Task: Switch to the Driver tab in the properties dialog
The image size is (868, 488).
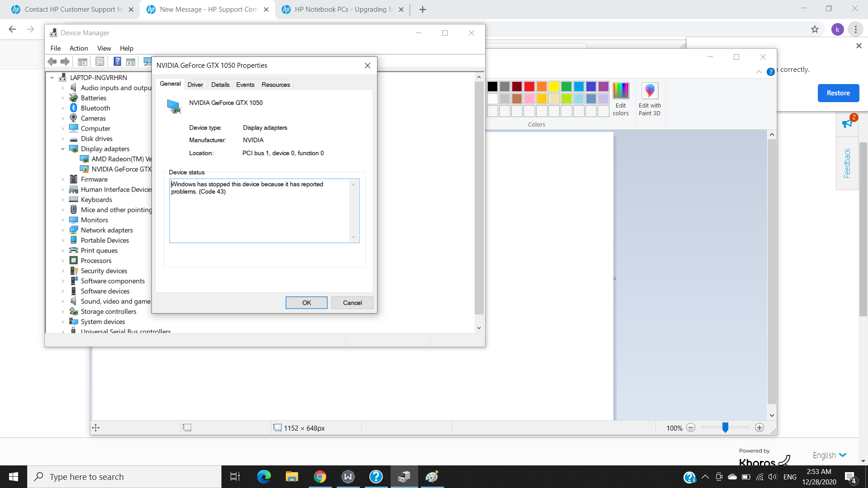Action: click(x=195, y=84)
